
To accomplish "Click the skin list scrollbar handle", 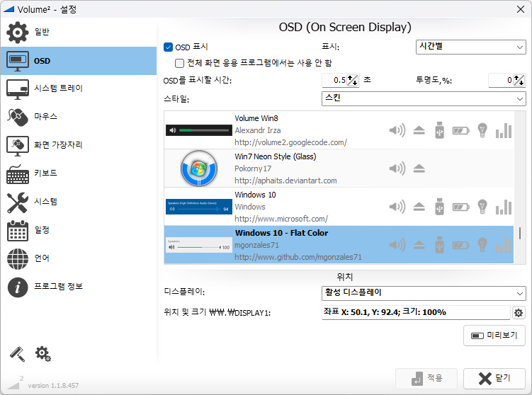I will coord(520,233).
